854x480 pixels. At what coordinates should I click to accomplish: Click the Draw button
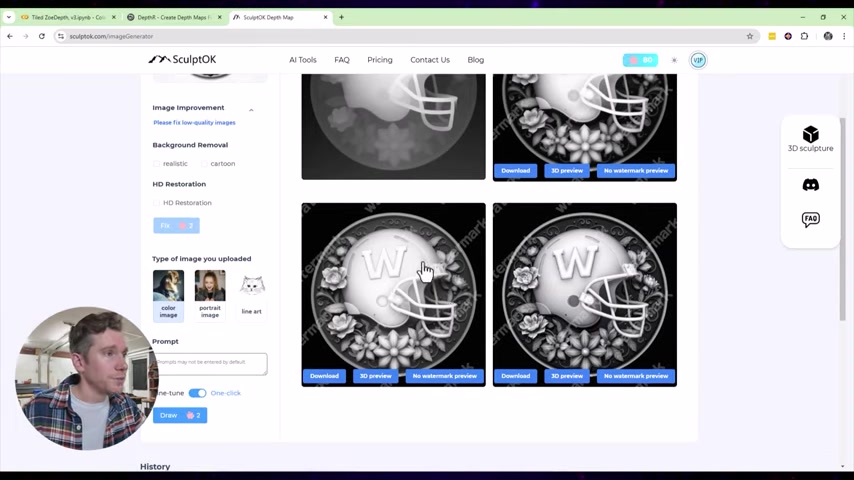180,415
